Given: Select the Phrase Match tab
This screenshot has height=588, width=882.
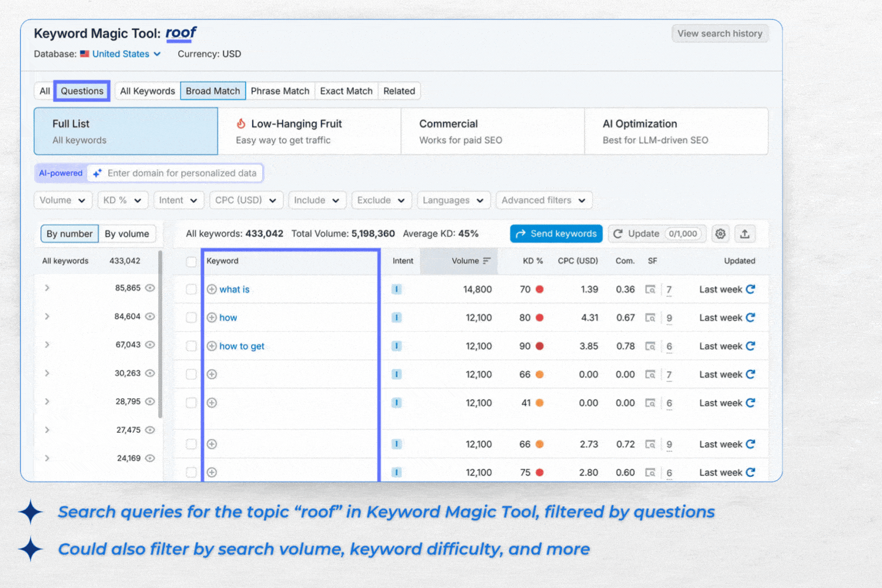Looking at the screenshot, I should 280,91.
